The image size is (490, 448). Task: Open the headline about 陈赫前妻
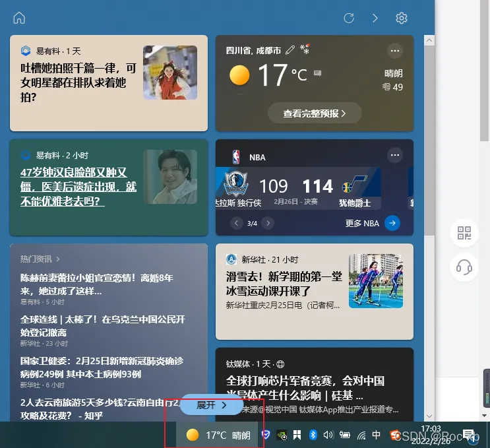pos(96,284)
